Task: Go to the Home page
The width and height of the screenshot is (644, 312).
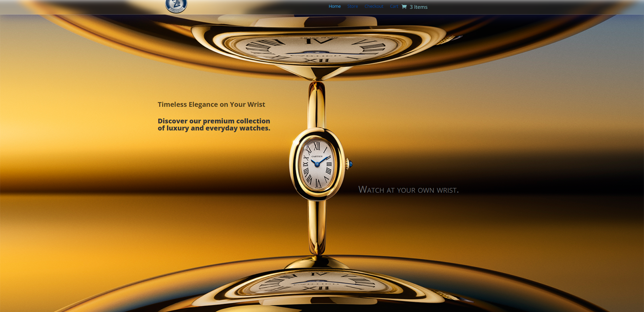Action: click(x=334, y=6)
